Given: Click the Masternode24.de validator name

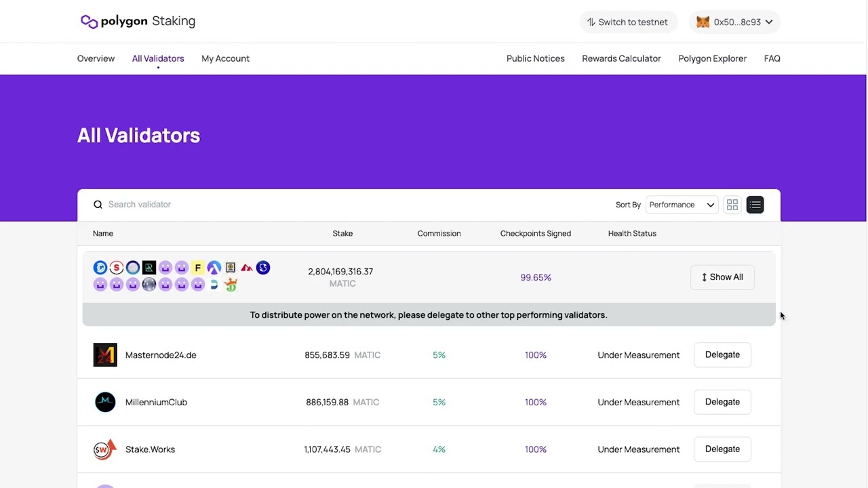Looking at the screenshot, I should [x=161, y=354].
